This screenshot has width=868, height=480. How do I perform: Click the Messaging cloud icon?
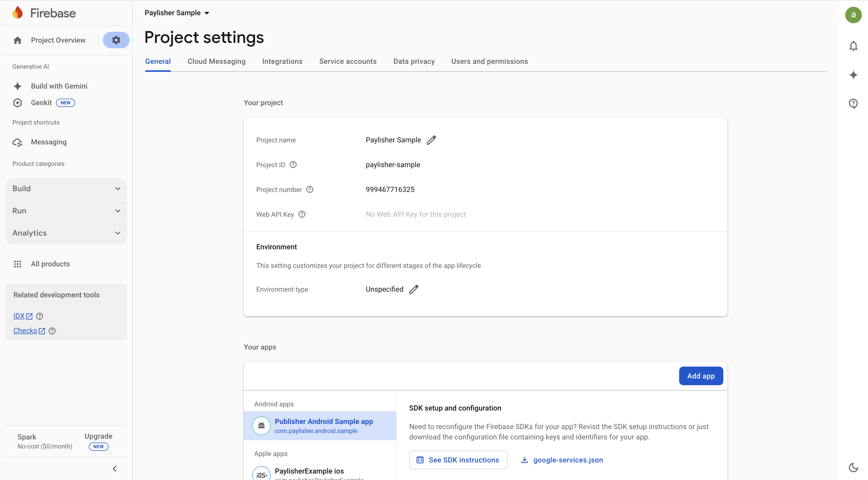pyautogui.click(x=18, y=142)
